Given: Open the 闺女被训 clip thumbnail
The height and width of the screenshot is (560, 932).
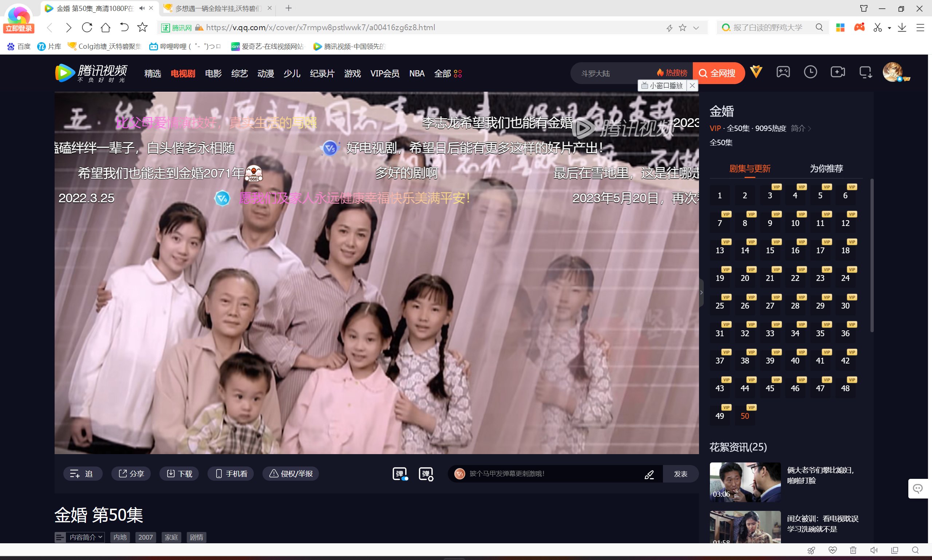Looking at the screenshot, I should (745, 527).
